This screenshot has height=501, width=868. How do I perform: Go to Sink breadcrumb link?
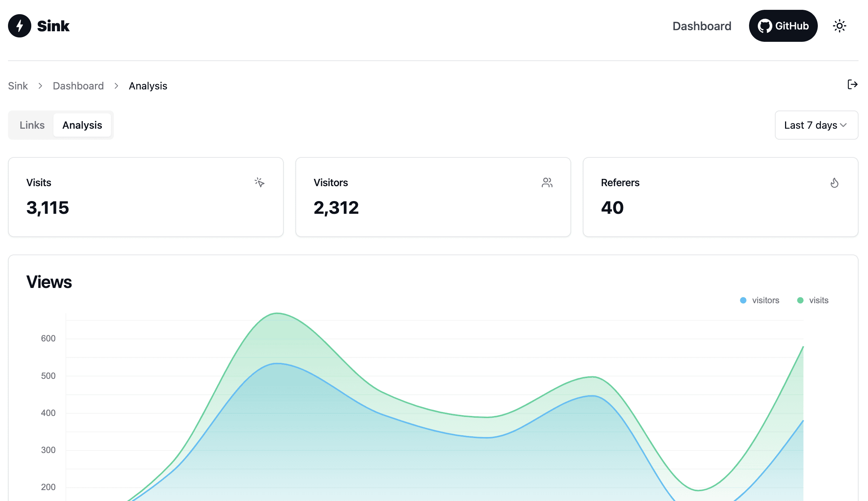point(18,86)
